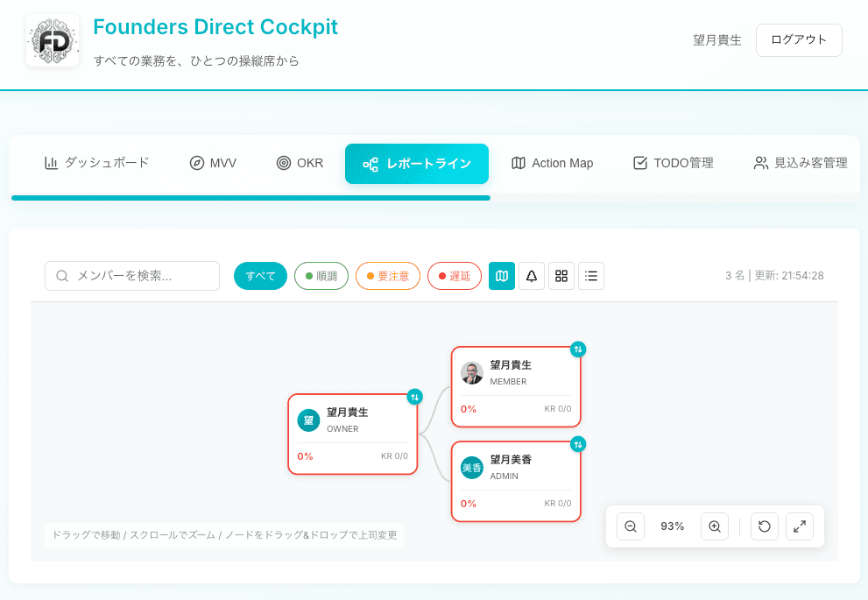Select the すべて filter button
The image size is (868, 600).
(260, 275)
